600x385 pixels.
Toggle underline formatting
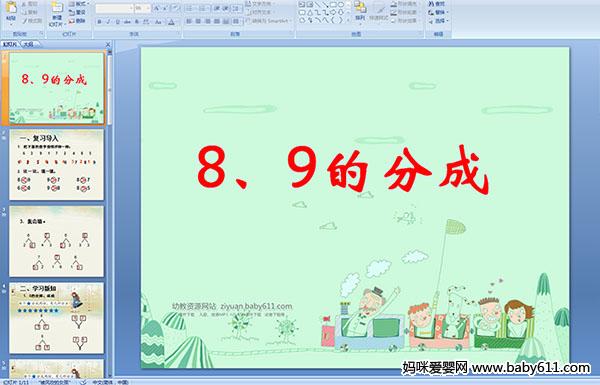coord(117,22)
